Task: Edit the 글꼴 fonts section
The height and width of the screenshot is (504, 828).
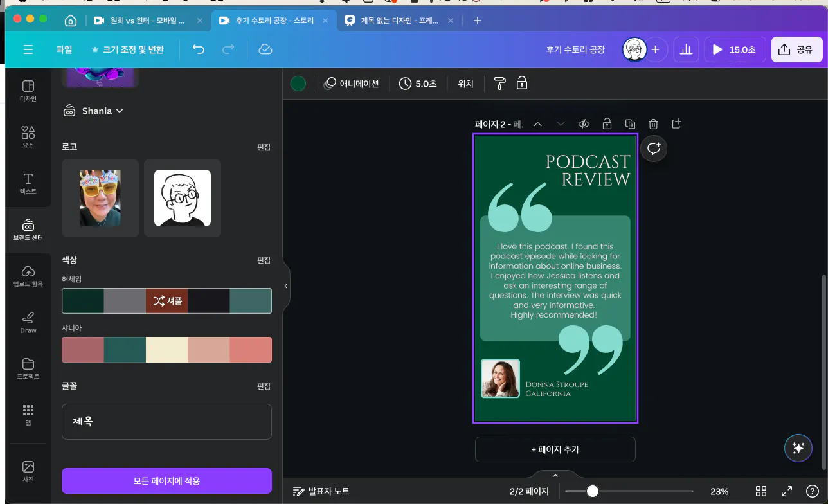Action: [x=264, y=386]
